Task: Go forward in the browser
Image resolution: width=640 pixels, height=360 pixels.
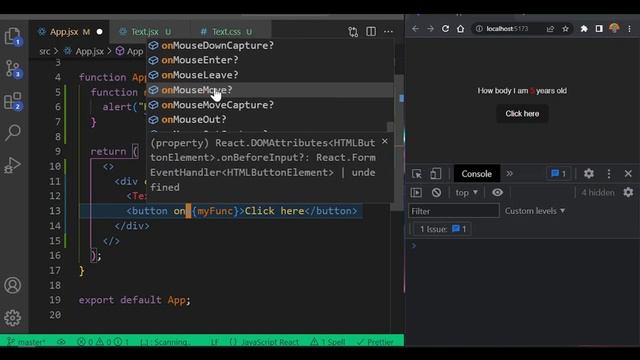Action: pyautogui.click(x=430, y=29)
